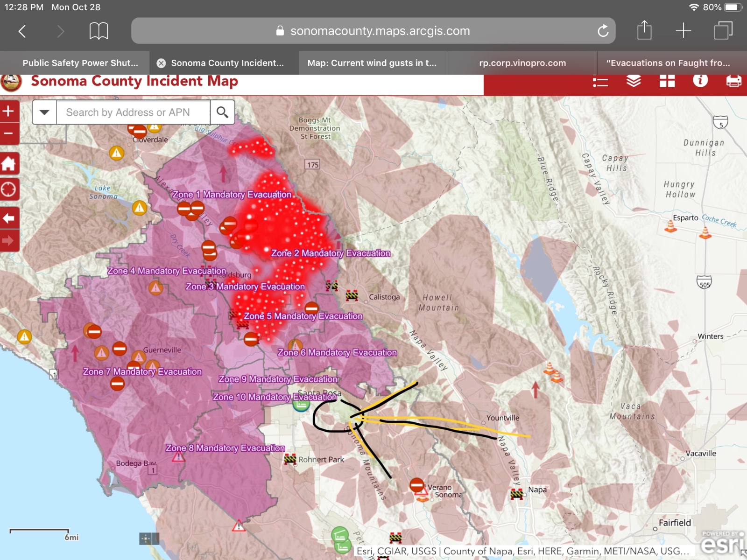Open the layer list panel

click(x=634, y=81)
